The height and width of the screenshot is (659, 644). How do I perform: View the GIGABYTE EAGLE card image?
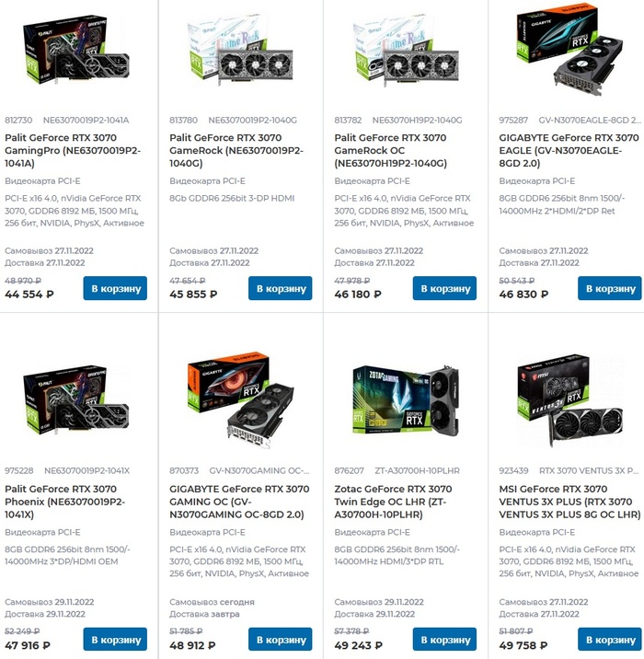570,49
